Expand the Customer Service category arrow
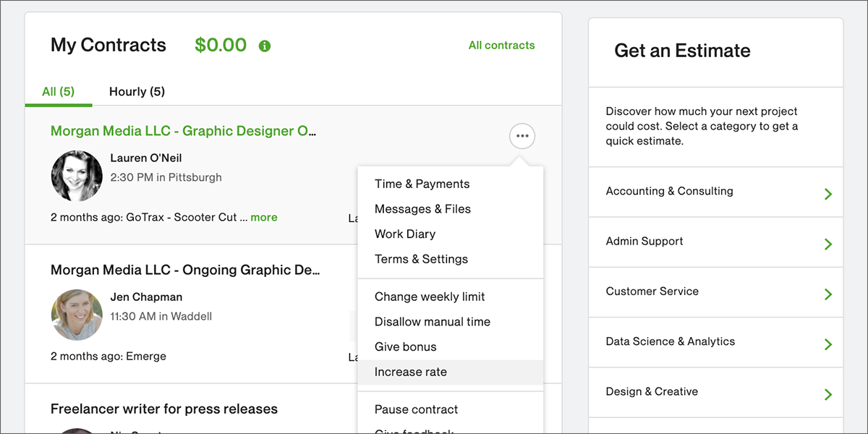Viewport: 868px width, 434px height. (828, 294)
